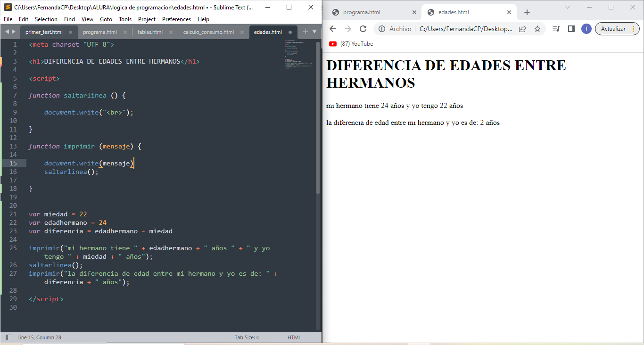Click the Archivo site info icon
644x345 pixels.
[382, 29]
